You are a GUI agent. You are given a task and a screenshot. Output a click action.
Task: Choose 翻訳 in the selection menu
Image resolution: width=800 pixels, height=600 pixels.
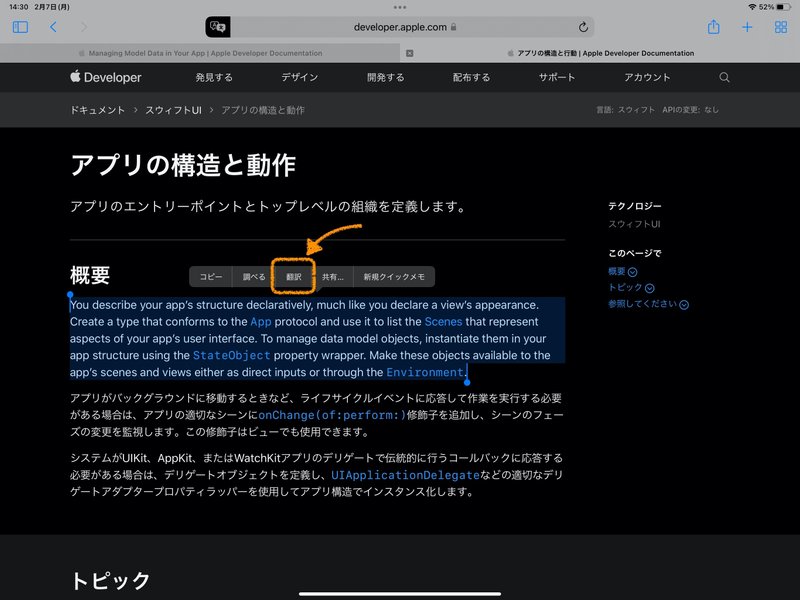[293, 277]
